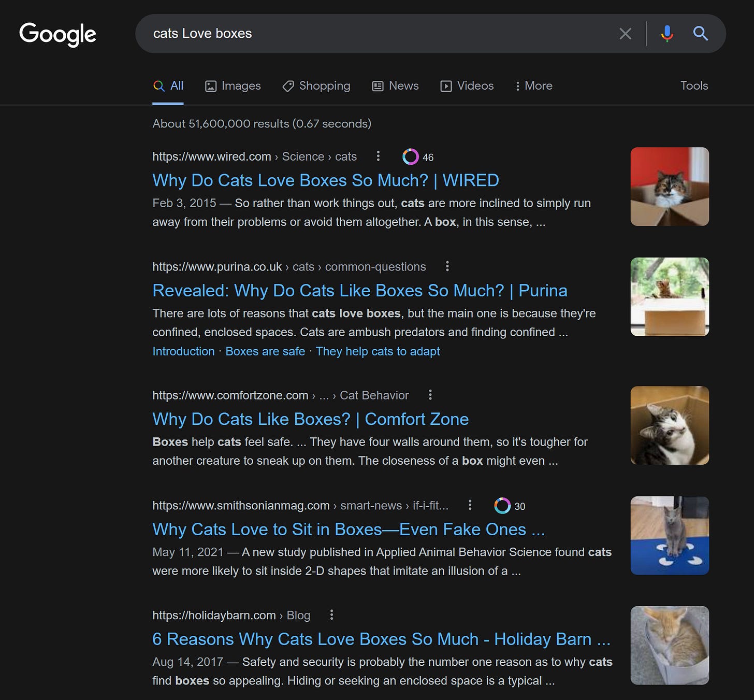The height and width of the screenshot is (700, 754).
Task: Click the WIRED result cat thumbnail
Action: pyautogui.click(x=670, y=187)
